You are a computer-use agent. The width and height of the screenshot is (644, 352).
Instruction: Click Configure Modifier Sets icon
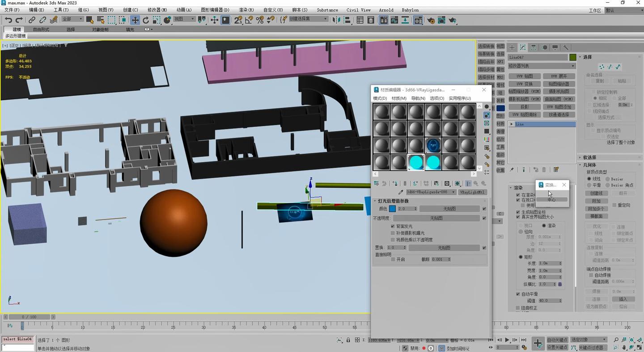click(x=556, y=170)
